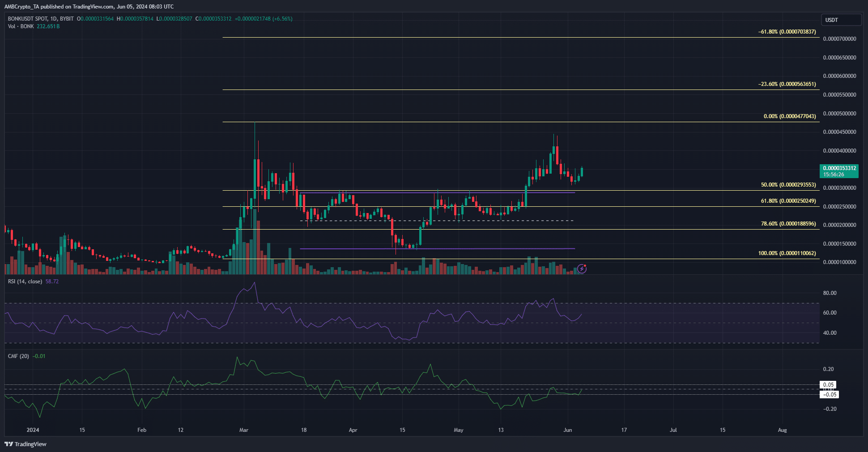Screen dimensions: 868x452
Task: Click the RSI 40.00 axis label
Action: pyautogui.click(x=830, y=333)
